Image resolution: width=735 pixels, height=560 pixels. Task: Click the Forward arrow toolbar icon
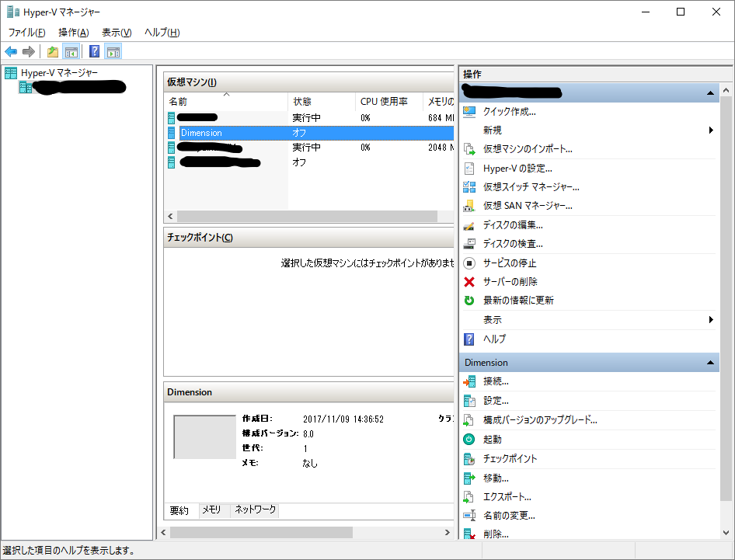[29, 51]
